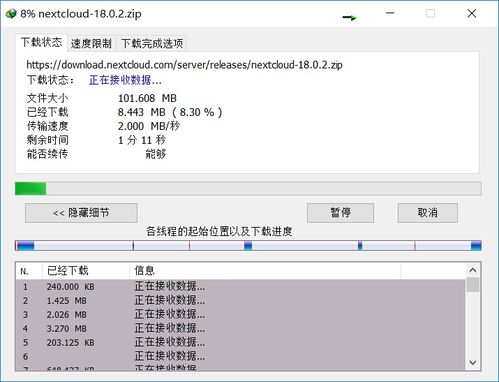499x382 pixels.
Task: Minimize the download window
Action: [x=390, y=14]
